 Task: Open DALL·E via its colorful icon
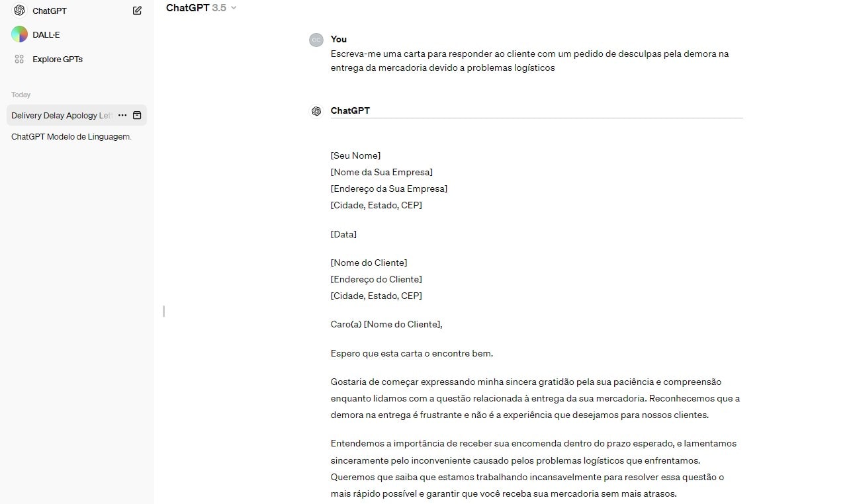point(19,34)
